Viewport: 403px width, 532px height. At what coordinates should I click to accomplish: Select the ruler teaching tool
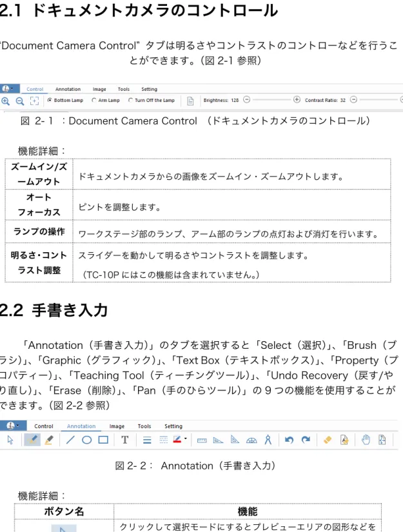(202, 440)
